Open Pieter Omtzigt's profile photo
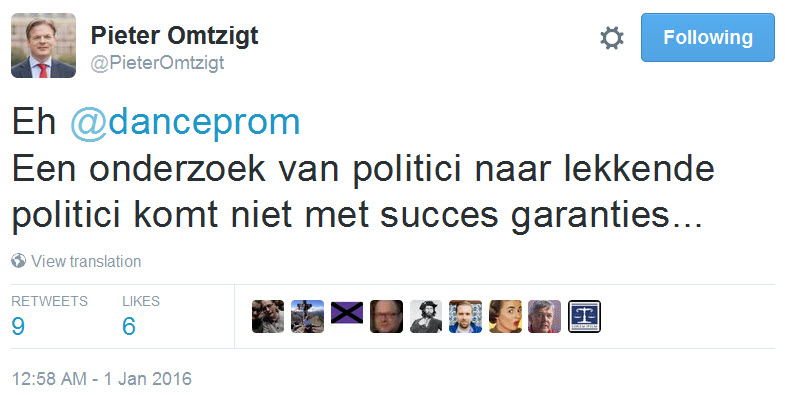The width and height of the screenshot is (785, 395). tap(44, 46)
